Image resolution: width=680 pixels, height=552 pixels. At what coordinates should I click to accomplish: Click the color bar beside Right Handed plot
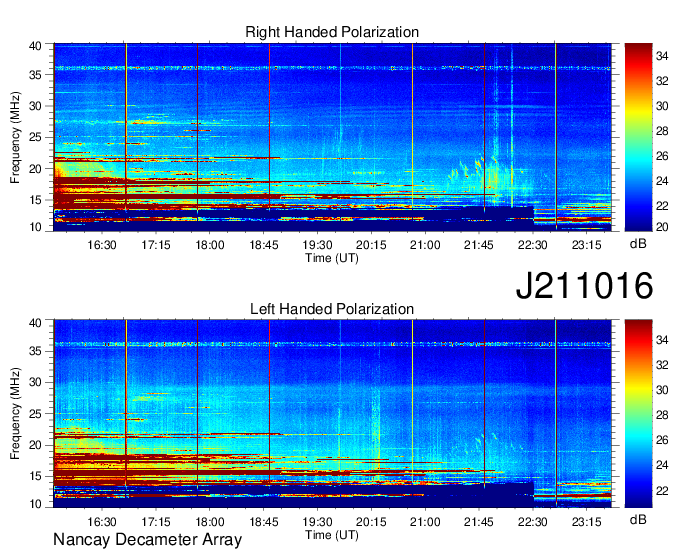click(x=638, y=137)
